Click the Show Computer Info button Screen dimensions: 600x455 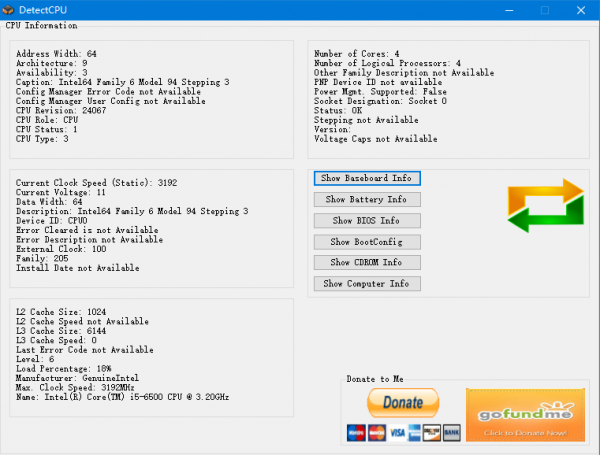(x=367, y=284)
